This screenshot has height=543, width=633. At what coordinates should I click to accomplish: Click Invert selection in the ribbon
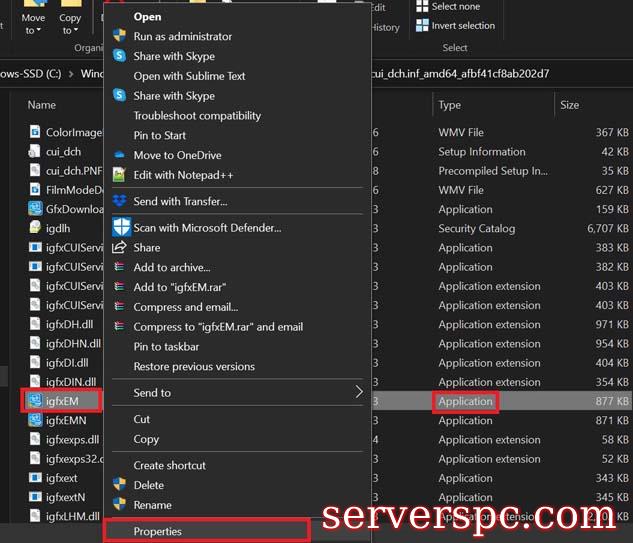[462, 26]
